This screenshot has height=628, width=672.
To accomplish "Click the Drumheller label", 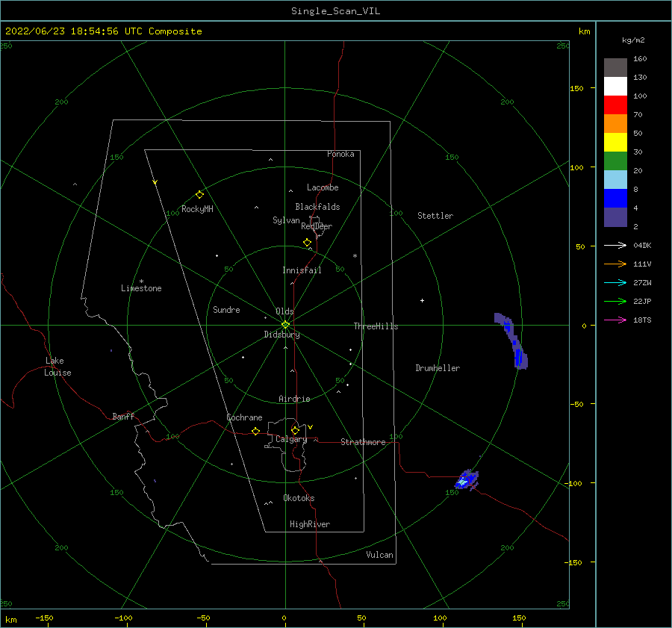I will tap(438, 368).
